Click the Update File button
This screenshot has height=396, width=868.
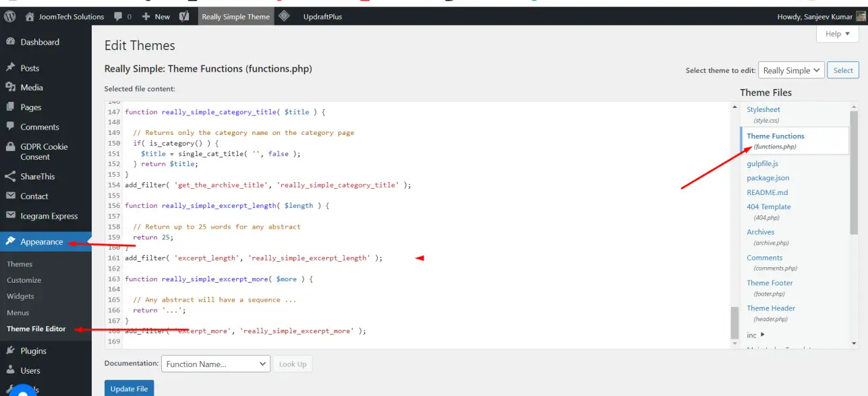coord(129,388)
